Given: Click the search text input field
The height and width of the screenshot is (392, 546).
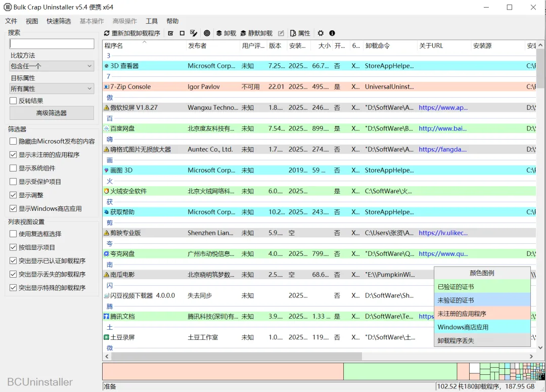Looking at the screenshot, I should click(x=52, y=43).
